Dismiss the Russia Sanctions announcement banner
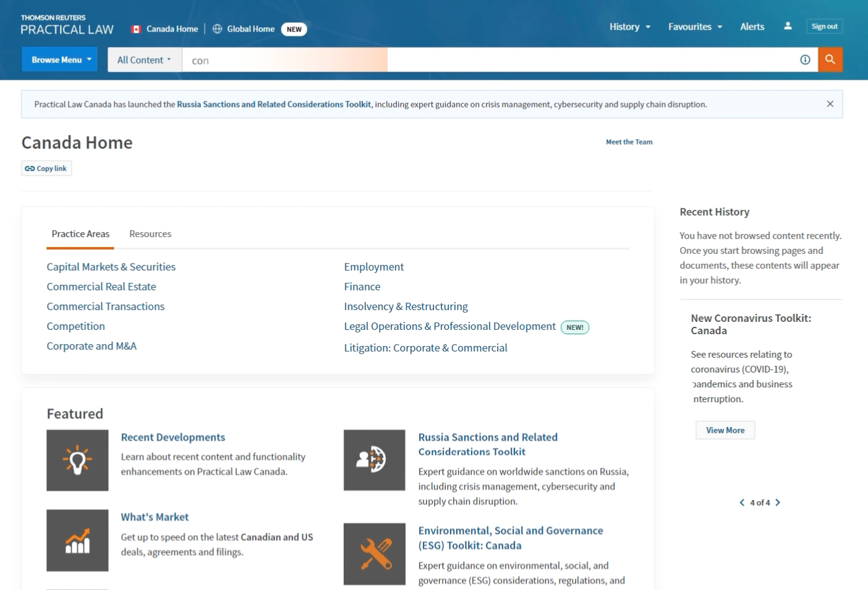The image size is (868, 590). coord(830,104)
